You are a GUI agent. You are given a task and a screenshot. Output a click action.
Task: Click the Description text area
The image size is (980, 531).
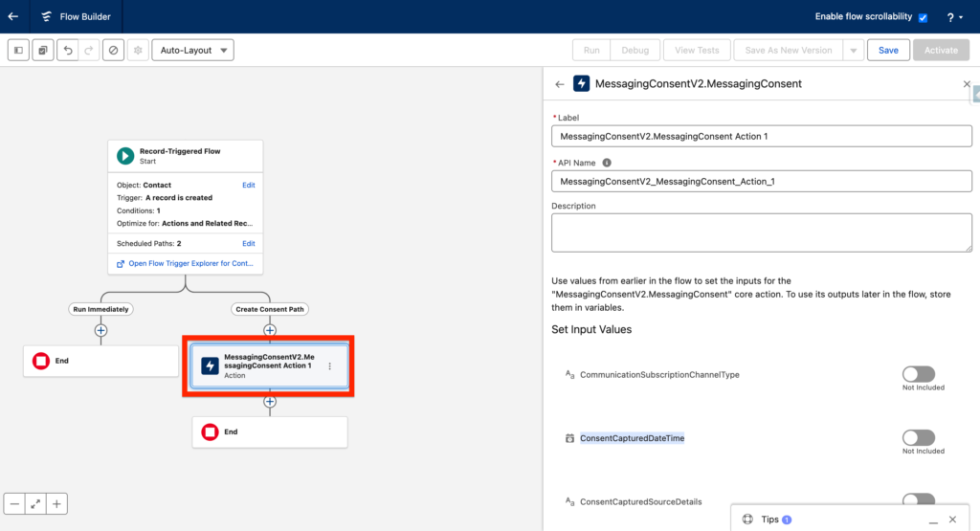[x=761, y=232]
